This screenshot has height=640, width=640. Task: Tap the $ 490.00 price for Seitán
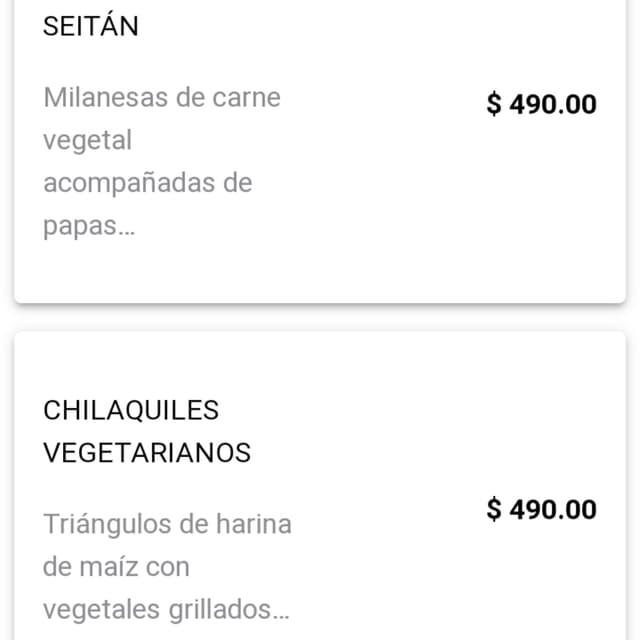click(x=541, y=104)
